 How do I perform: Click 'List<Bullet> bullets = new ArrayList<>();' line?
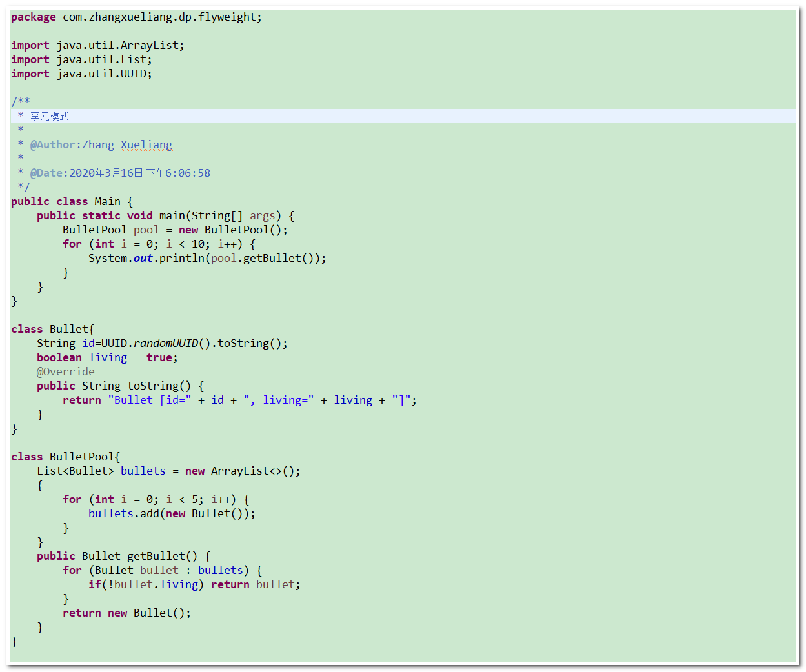click(168, 471)
